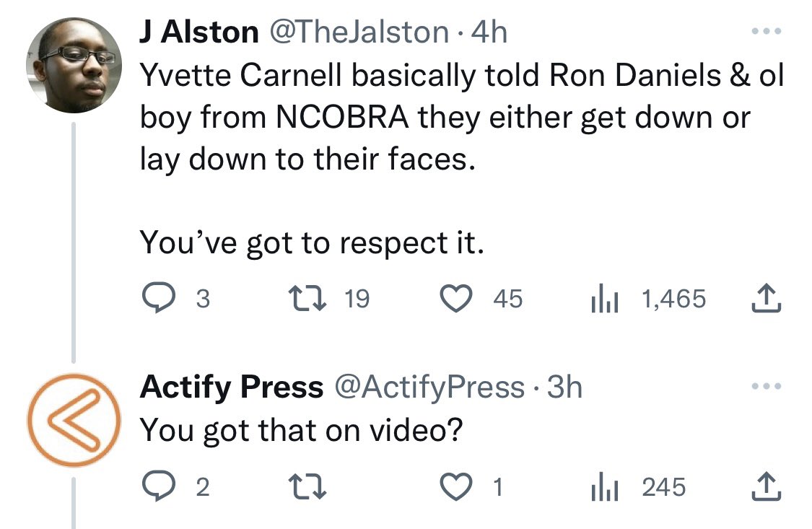This screenshot has height=529, width=812.
Task: Reply to Actify Press tweet
Action: click(158, 487)
